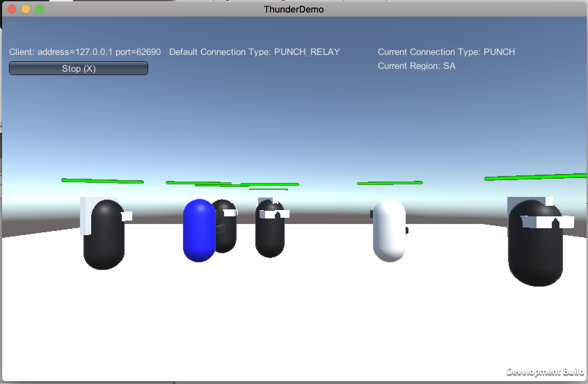Click the green health bar above white capsule

[x=390, y=183]
